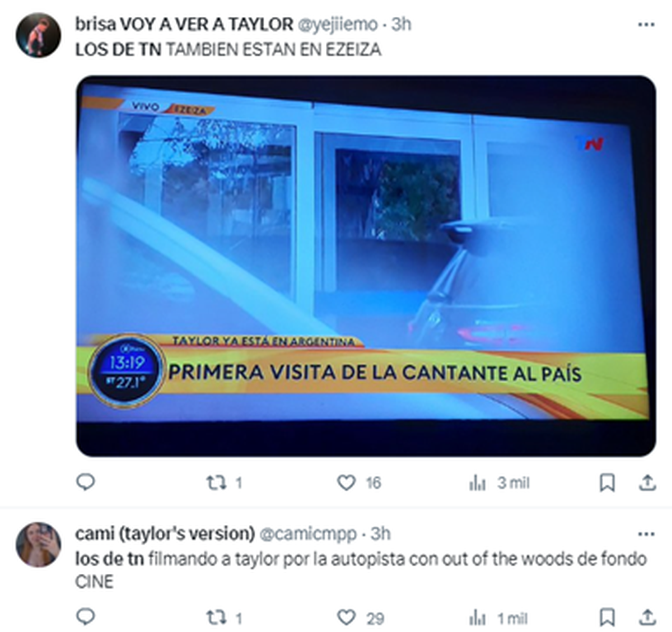
Task: Reply to cami's tweet
Action: click(85, 617)
